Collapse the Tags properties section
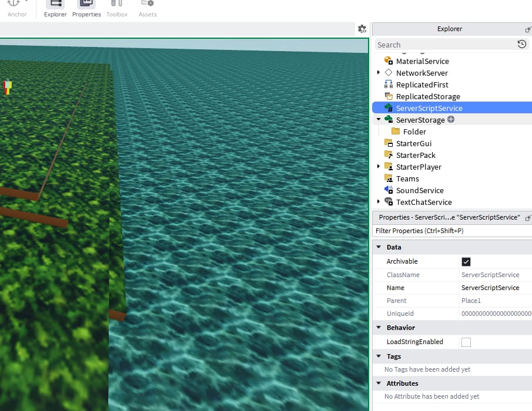The height and width of the screenshot is (411, 532). pos(379,356)
